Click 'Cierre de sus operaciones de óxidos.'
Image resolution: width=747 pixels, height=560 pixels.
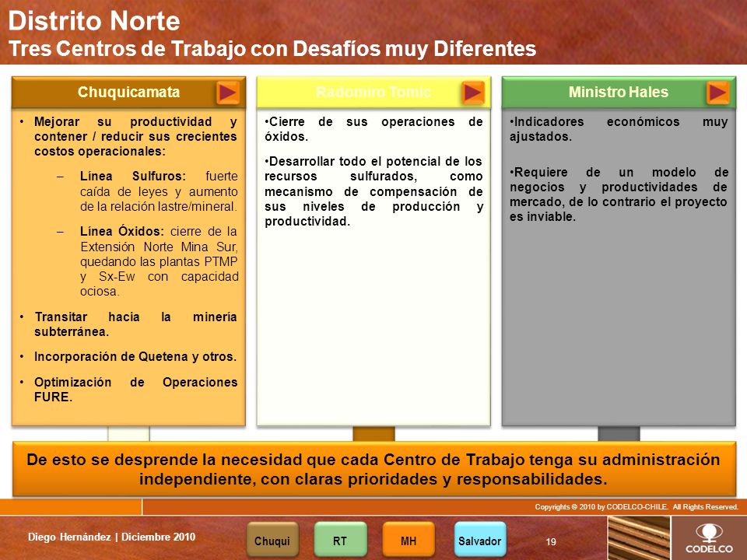pos(373,129)
